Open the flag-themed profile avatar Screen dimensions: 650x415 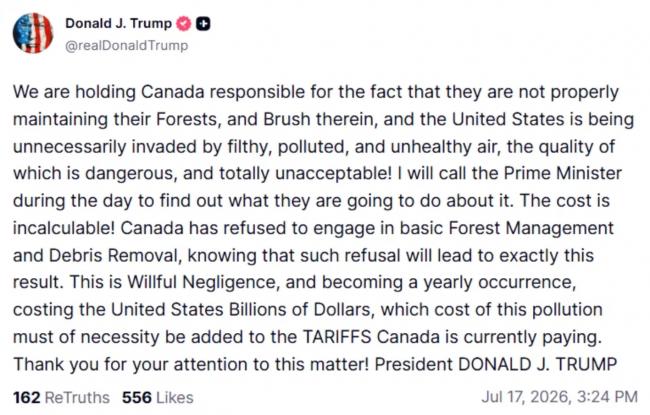coord(33,33)
